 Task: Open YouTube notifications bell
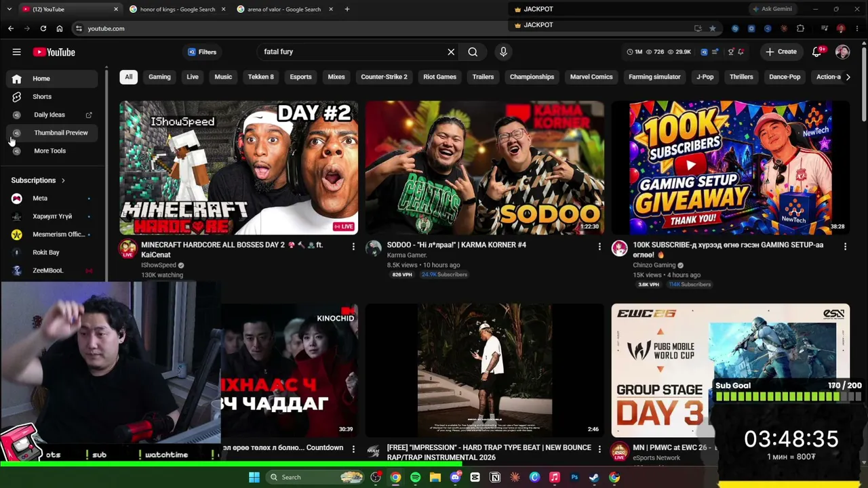click(x=817, y=52)
